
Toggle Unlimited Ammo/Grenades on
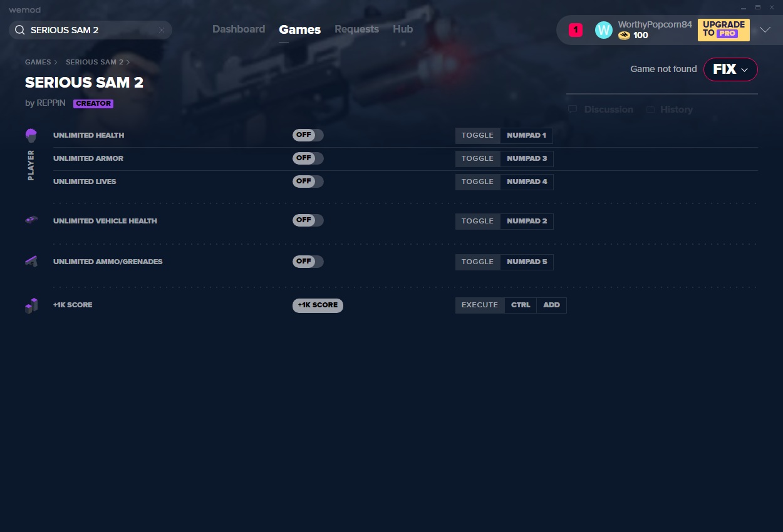[x=308, y=262]
